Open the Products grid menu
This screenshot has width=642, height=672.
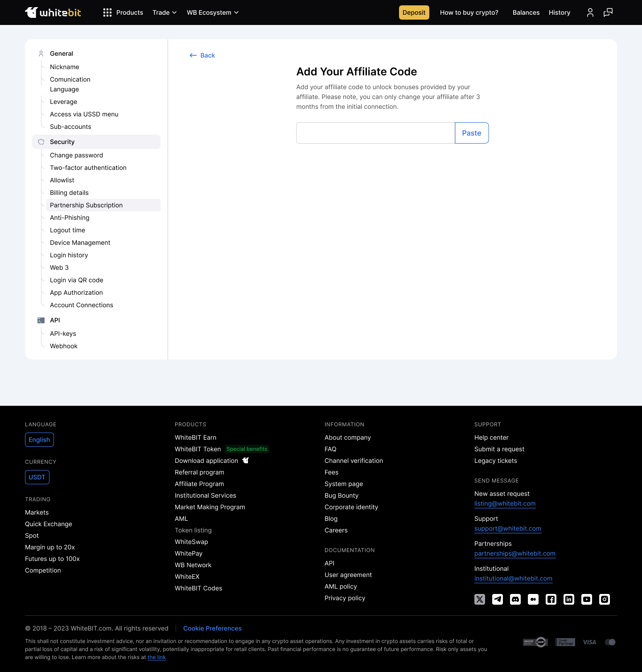click(x=123, y=12)
